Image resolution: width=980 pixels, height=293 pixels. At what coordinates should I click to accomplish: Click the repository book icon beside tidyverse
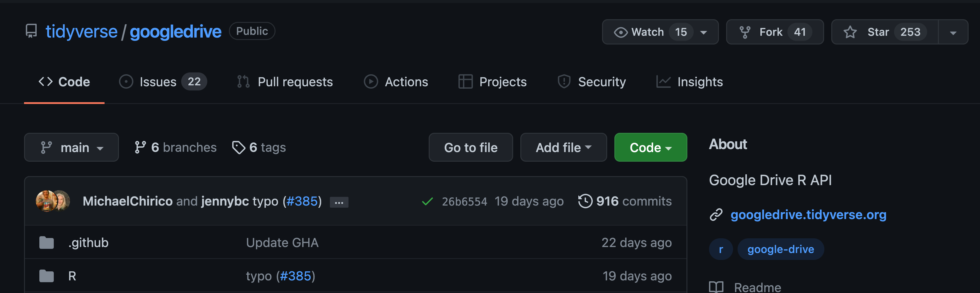(x=31, y=31)
